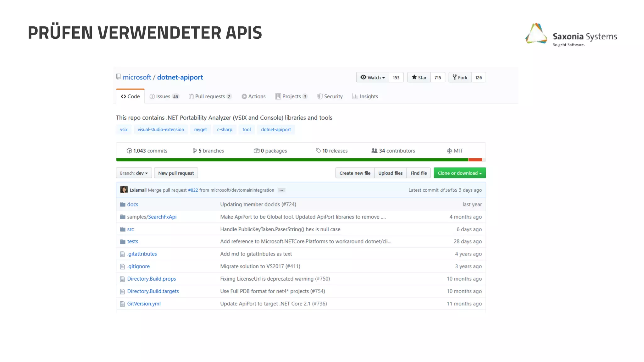Click Create new file button
644x362 pixels.
[x=355, y=173]
